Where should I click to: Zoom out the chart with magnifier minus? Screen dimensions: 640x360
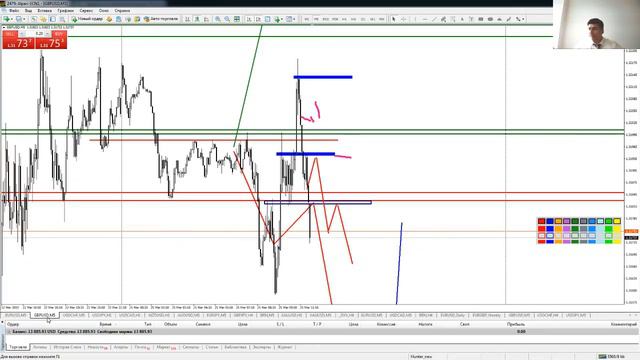tap(227, 19)
